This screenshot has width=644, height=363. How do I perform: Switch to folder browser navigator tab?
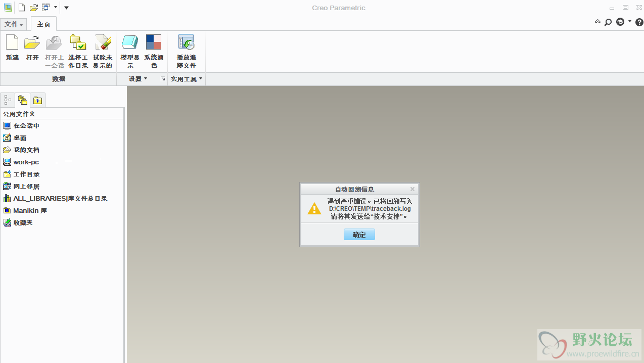tap(22, 100)
